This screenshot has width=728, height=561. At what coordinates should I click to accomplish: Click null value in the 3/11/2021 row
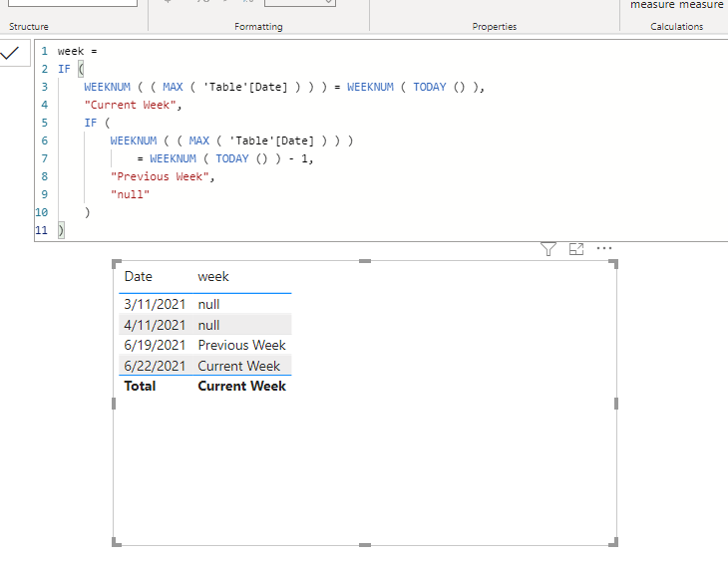[x=209, y=304]
